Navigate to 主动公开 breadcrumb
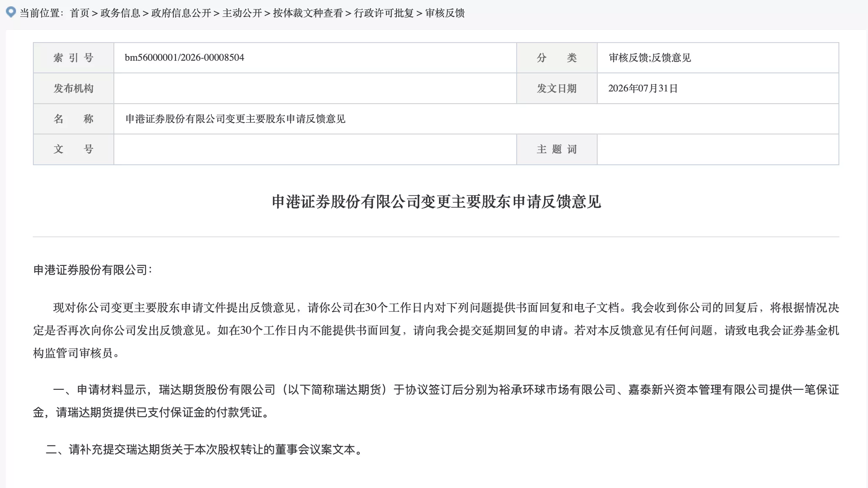 242,13
